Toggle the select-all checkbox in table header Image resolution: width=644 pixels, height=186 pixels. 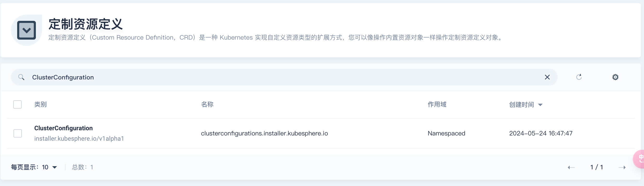(17, 104)
